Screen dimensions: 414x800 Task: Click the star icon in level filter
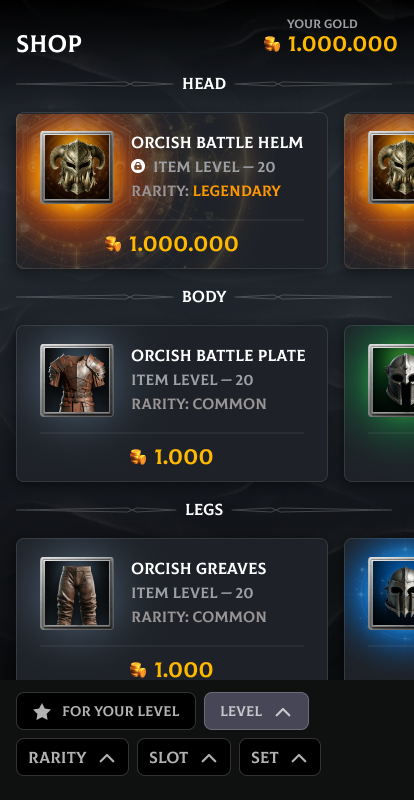pos(42,711)
